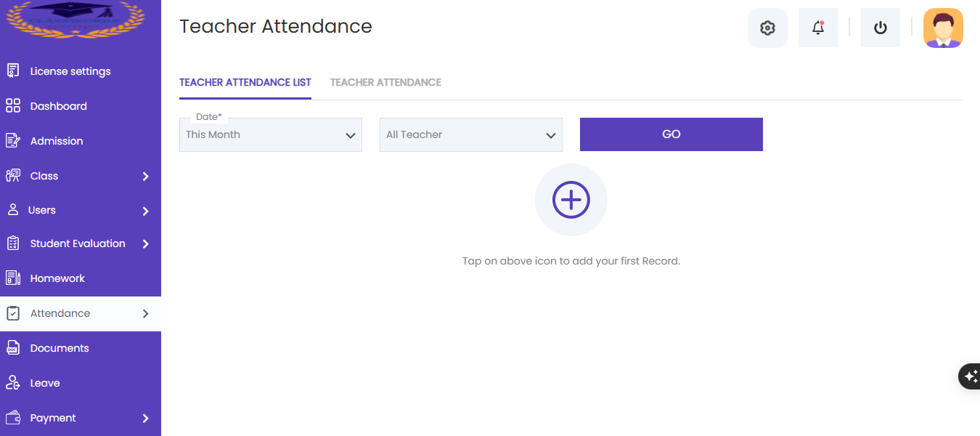The width and height of the screenshot is (980, 436).
Task: Click the GO button
Action: (x=671, y=134)
